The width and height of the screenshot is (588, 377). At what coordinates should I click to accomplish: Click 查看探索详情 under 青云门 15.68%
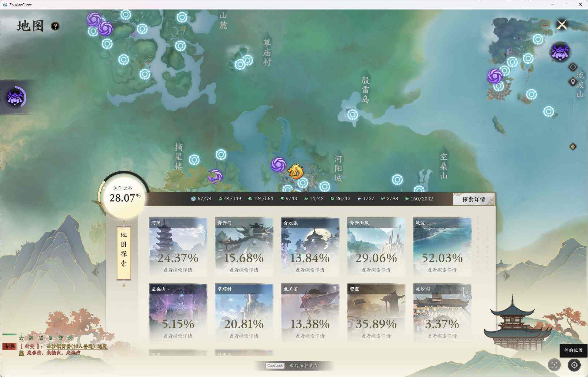point(244,270)
